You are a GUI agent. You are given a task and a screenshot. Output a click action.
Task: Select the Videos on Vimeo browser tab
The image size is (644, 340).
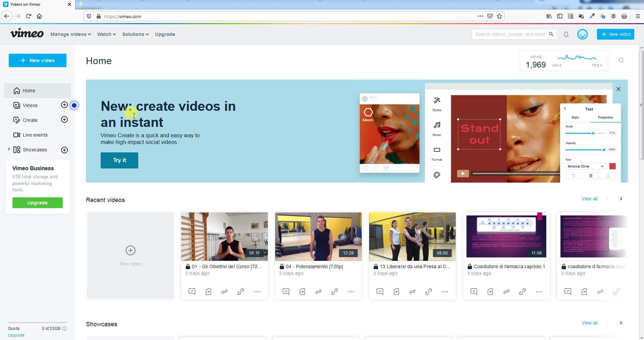pos(37,4)
